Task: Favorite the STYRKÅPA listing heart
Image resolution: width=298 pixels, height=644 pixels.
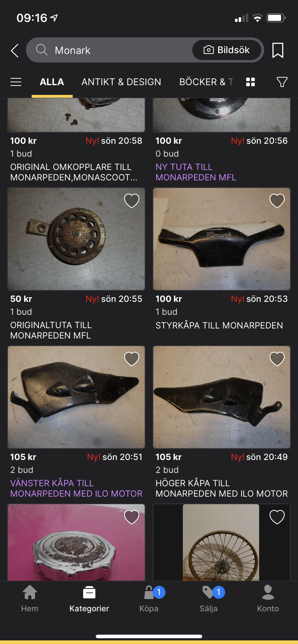Action: point(277,201)
